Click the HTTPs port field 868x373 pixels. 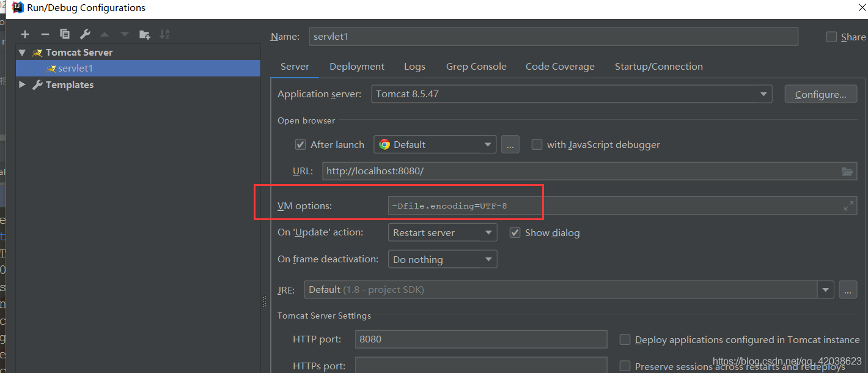point(481,366)
